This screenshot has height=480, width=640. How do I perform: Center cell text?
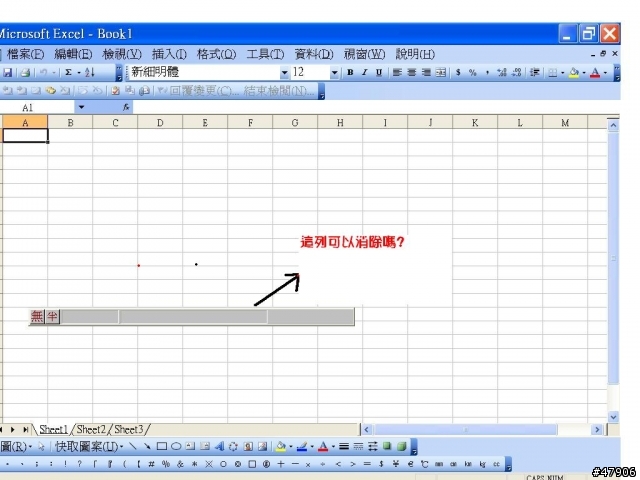point(411,73)
